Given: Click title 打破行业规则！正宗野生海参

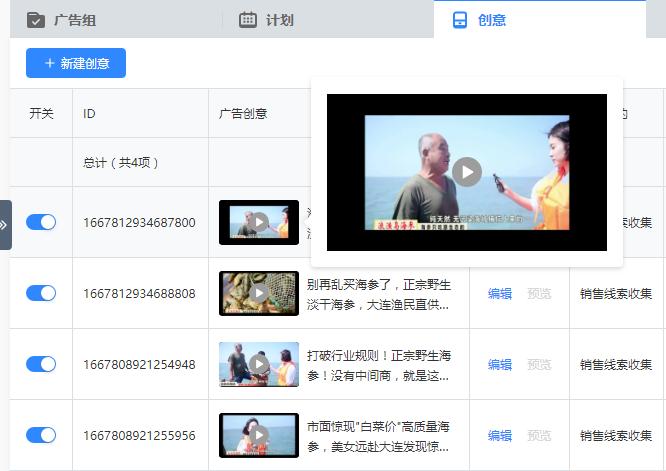Looking at the screenshot, I should pos(378,365).
